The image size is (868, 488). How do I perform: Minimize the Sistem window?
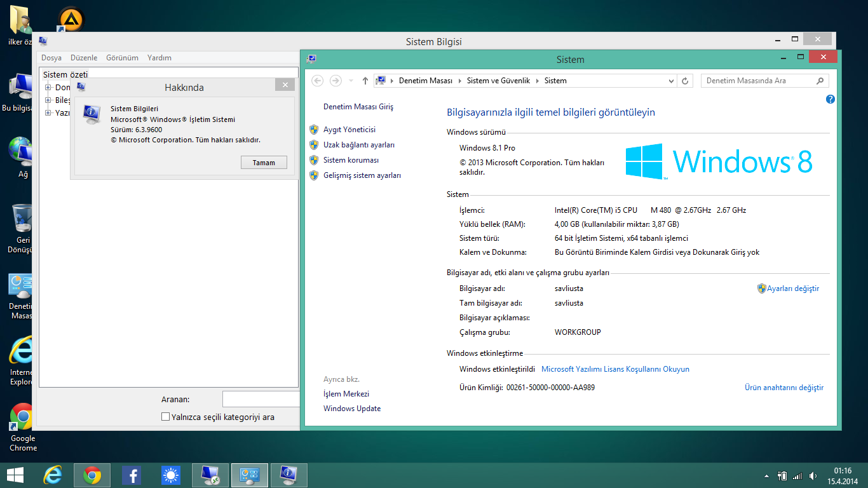[x=783, y=58]
